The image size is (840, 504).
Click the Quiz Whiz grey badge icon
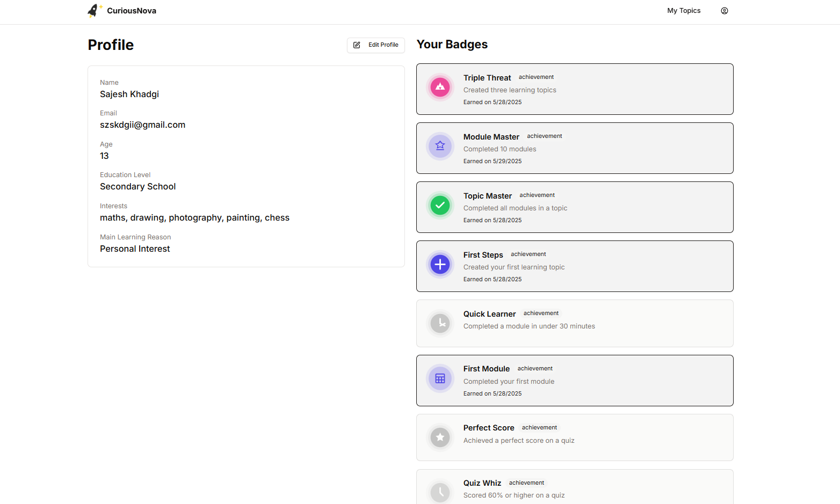pos(440,492)
